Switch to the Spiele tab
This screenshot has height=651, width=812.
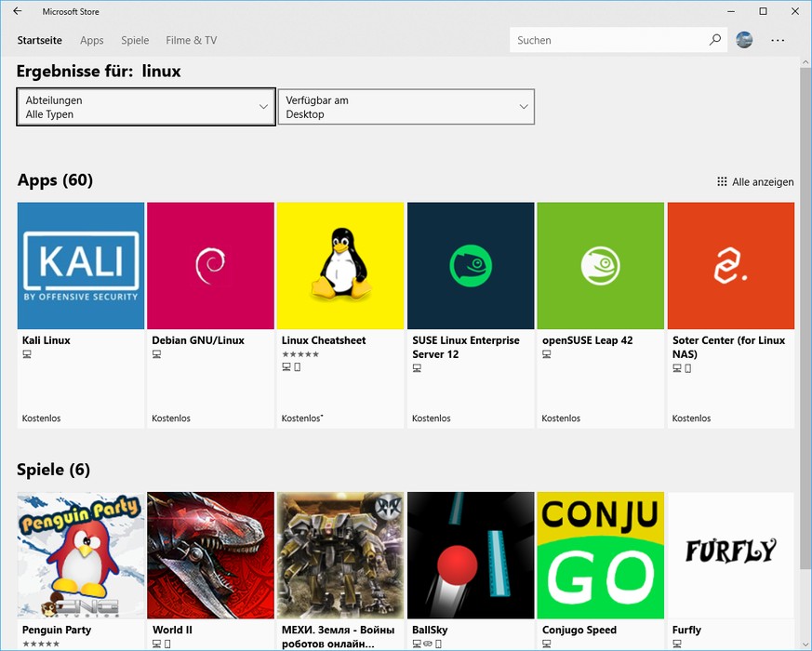pos(135,40)
